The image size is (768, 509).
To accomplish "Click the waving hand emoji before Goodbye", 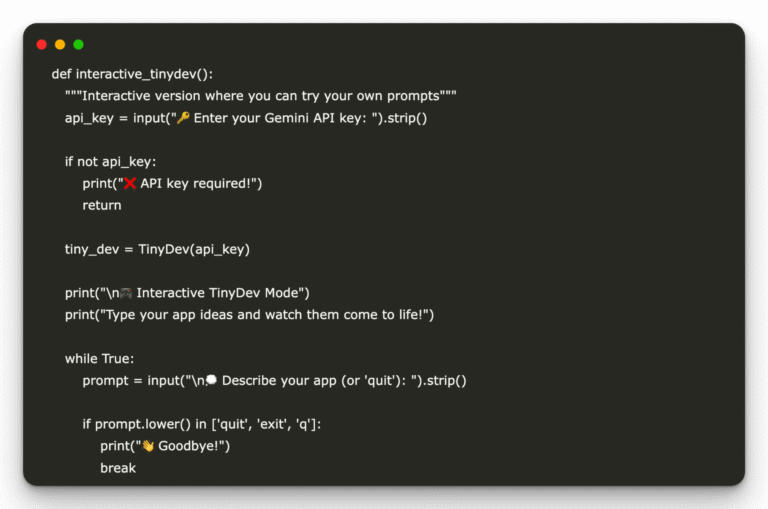I will [x=148, y=446].
